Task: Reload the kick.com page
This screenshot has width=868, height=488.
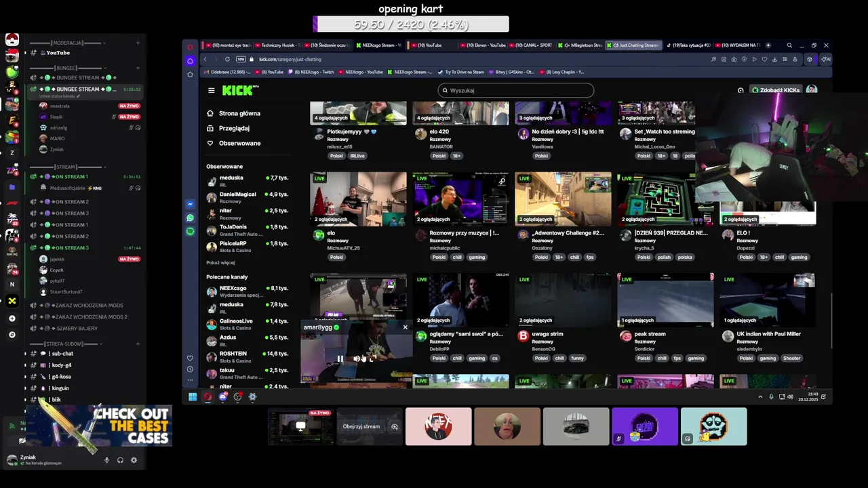Action: click(x=227, y=59)
